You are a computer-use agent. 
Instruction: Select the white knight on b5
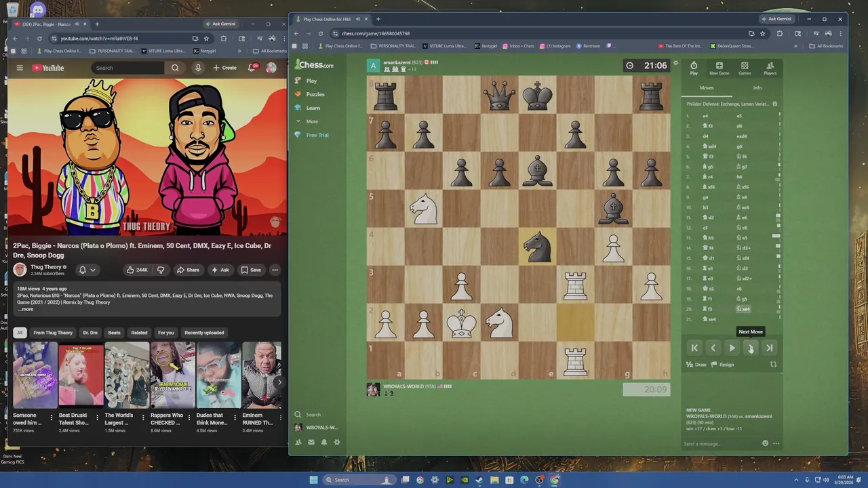424,209
